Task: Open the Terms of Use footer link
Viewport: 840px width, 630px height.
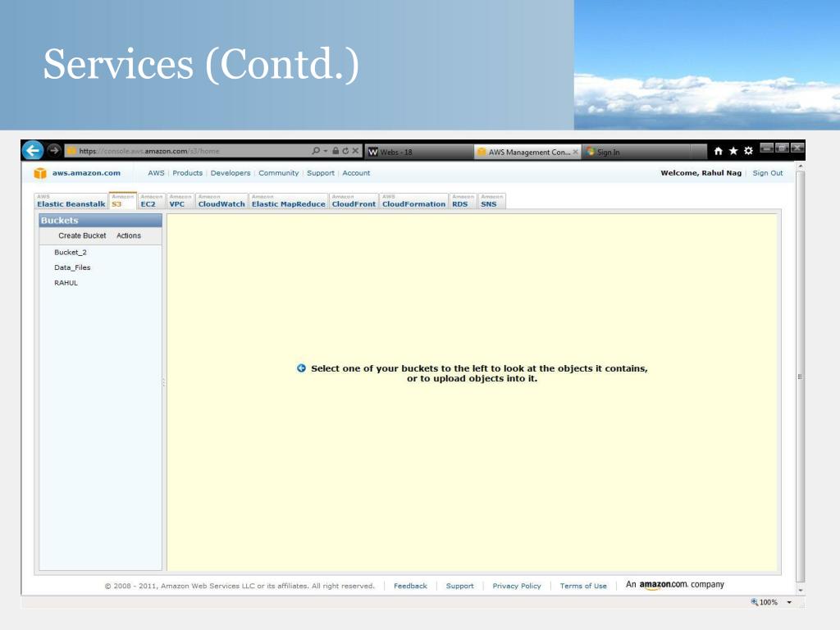Action: pyautogui.click(x=583, y=586)
